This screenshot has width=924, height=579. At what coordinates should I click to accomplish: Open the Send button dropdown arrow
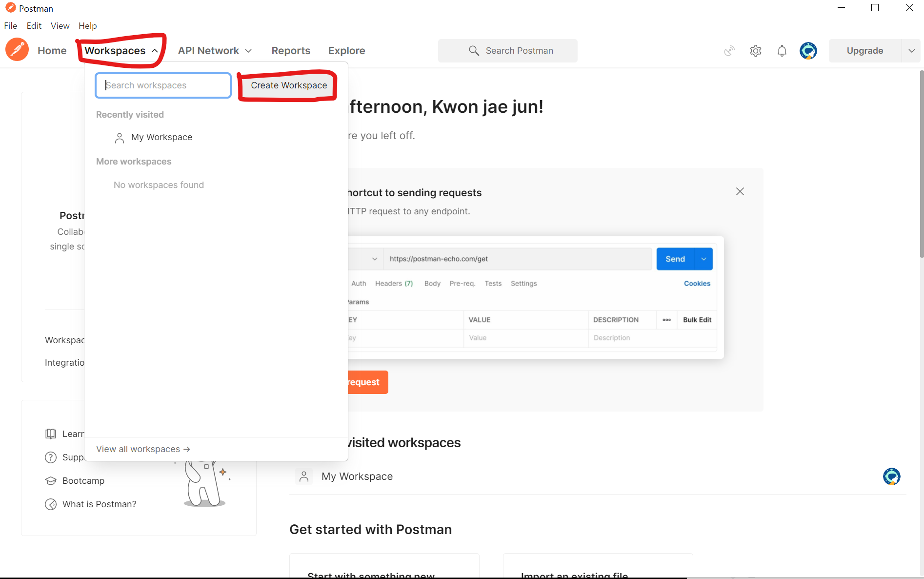(x=703, y=259)
